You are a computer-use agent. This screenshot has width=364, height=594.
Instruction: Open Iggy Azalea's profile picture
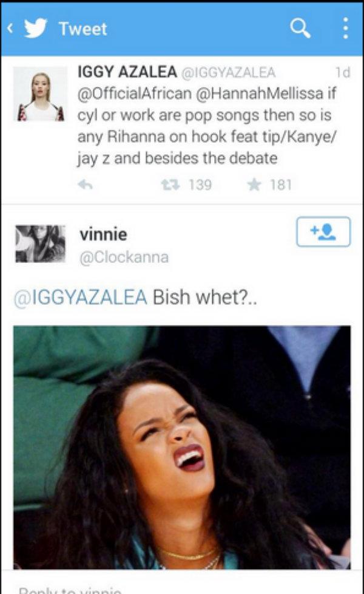pos(41,94)
